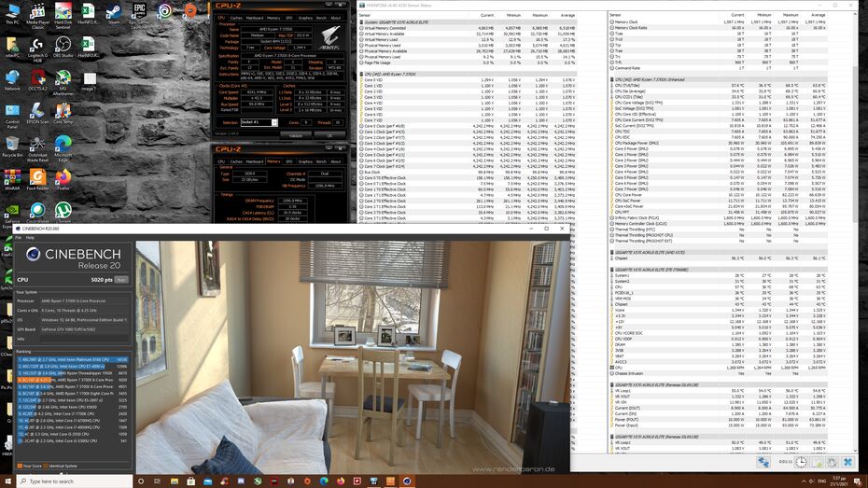Launch Media Player Classic from desktop
868x488 pixels.
(37, 16)
